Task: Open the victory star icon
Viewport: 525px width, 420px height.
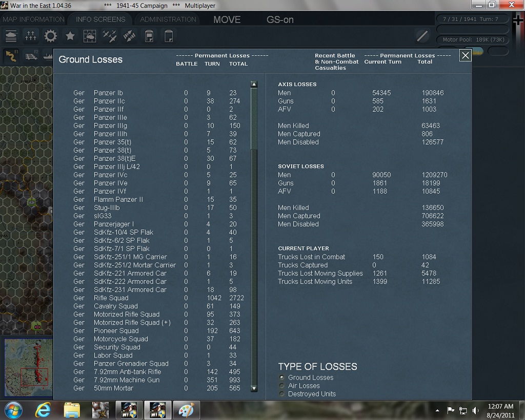Action: pyautogui.click(x=70, y=36)
